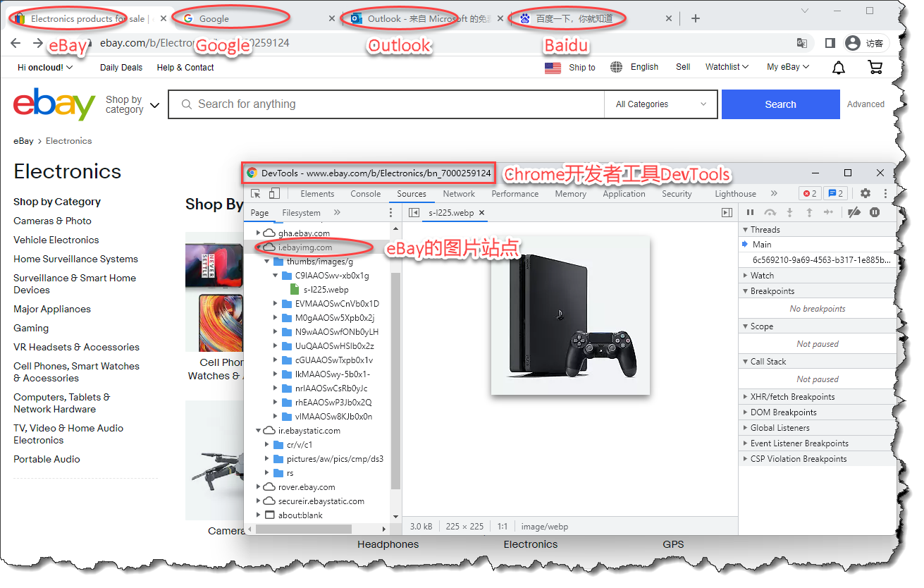Click the navigator pane vertical scrollbar
The height and width of the screenshot is (588, 924).
tap(395, 381)
